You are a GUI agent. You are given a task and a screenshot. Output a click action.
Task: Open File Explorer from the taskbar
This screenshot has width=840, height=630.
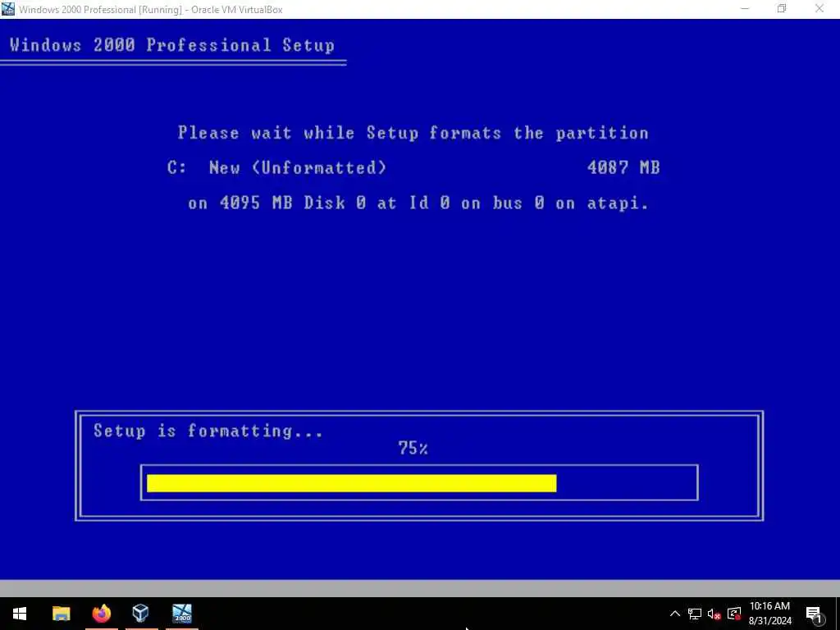pyautogui.click(x=61, y=614)
